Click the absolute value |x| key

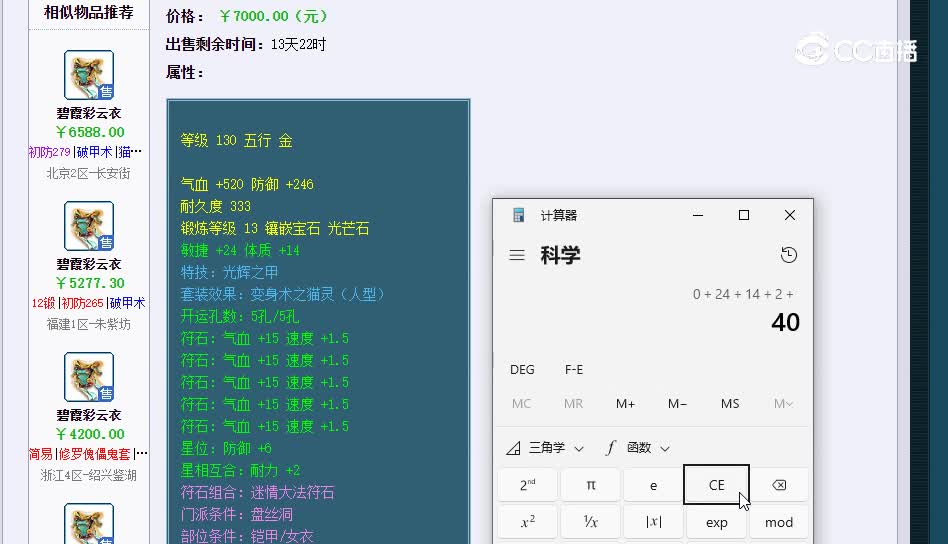point(653,522)
